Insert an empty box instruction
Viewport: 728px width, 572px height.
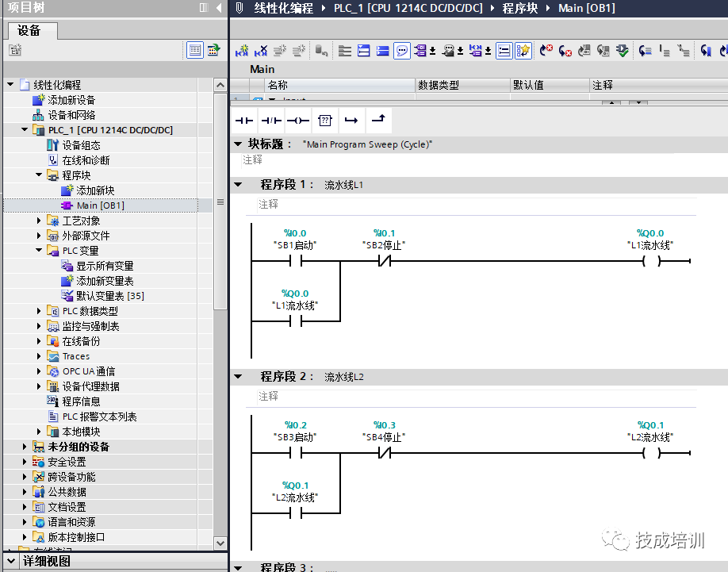pyautogui.click(x=325, y=121)
